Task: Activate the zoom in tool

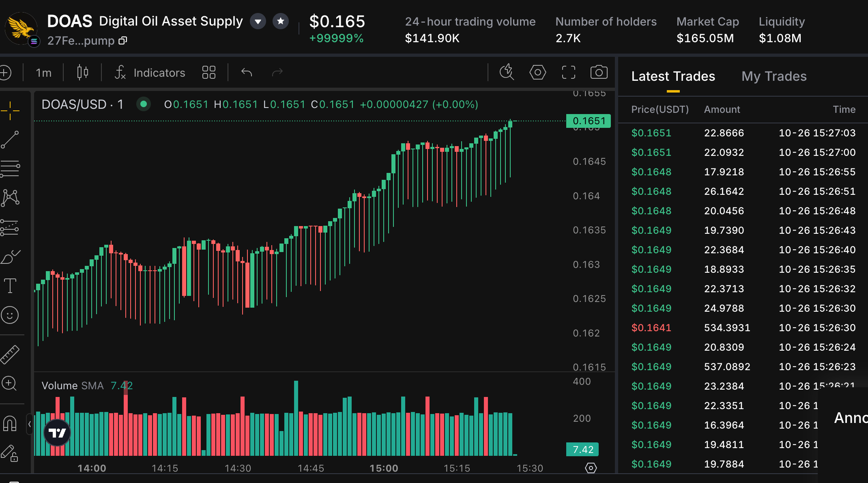Action: coord(9,384)
